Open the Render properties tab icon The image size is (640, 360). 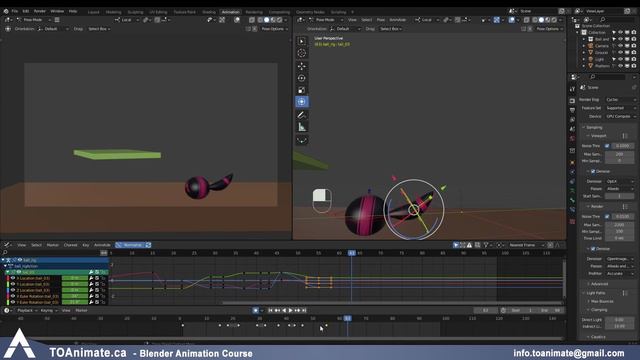(572, 101)
